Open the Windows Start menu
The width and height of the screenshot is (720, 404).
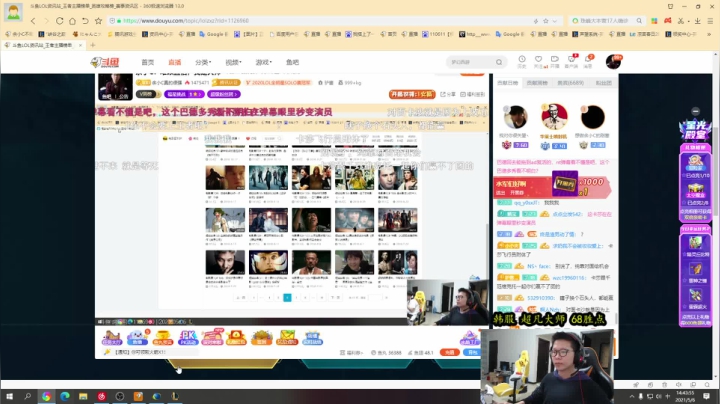pyautogui.click(x=9, y=396)
